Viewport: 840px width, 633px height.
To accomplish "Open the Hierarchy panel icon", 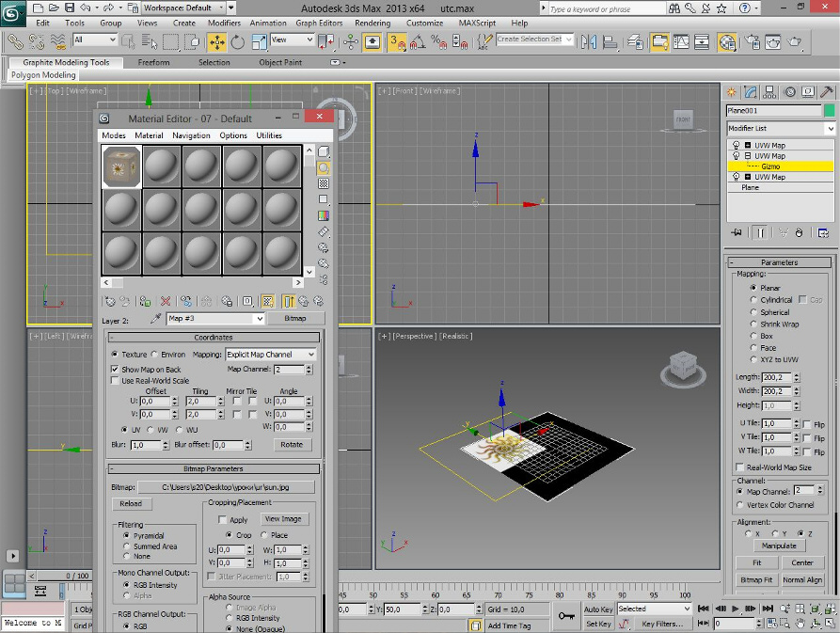I will 769,92.
